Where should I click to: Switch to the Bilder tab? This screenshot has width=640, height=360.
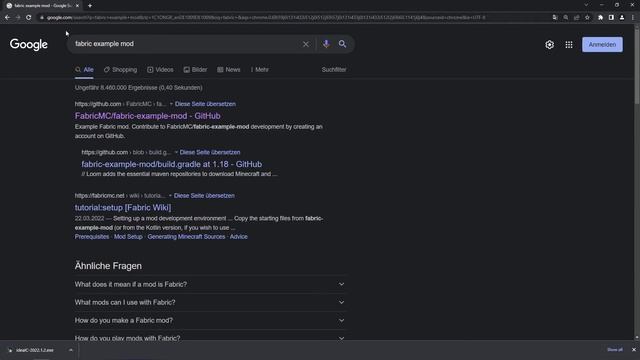[196, 70]
